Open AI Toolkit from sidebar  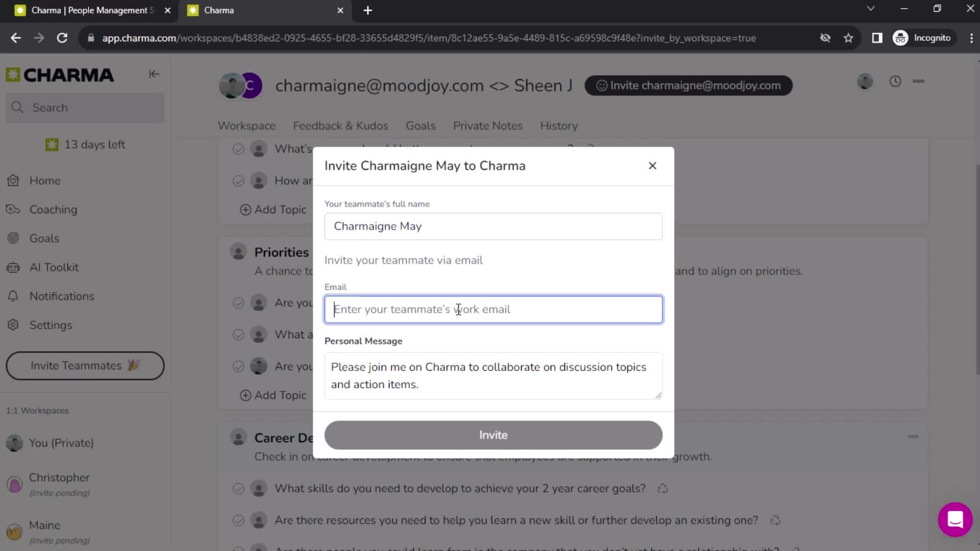pos(54,266)
